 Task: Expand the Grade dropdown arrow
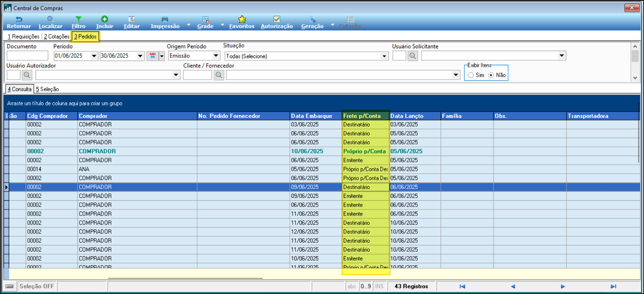tap(223, 25)
